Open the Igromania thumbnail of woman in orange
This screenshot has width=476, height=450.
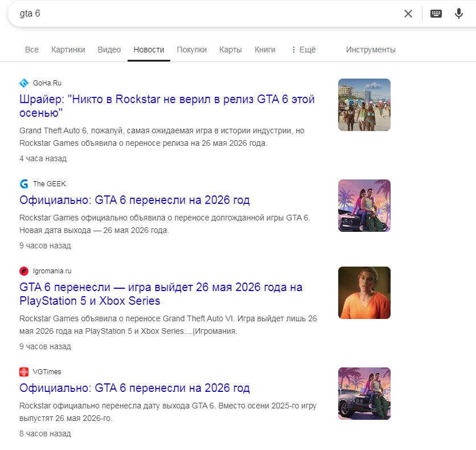[x=364, y=293]
